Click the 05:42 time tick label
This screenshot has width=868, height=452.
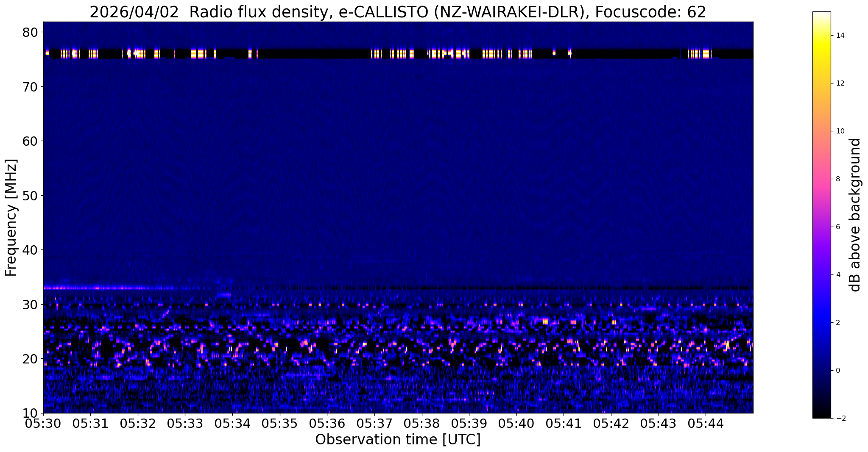pos(611,424)
